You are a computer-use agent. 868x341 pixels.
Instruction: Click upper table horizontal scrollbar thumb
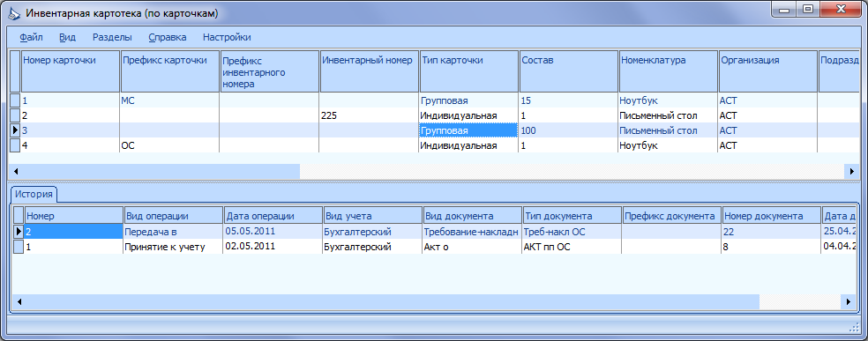click(x=161, y=171)
